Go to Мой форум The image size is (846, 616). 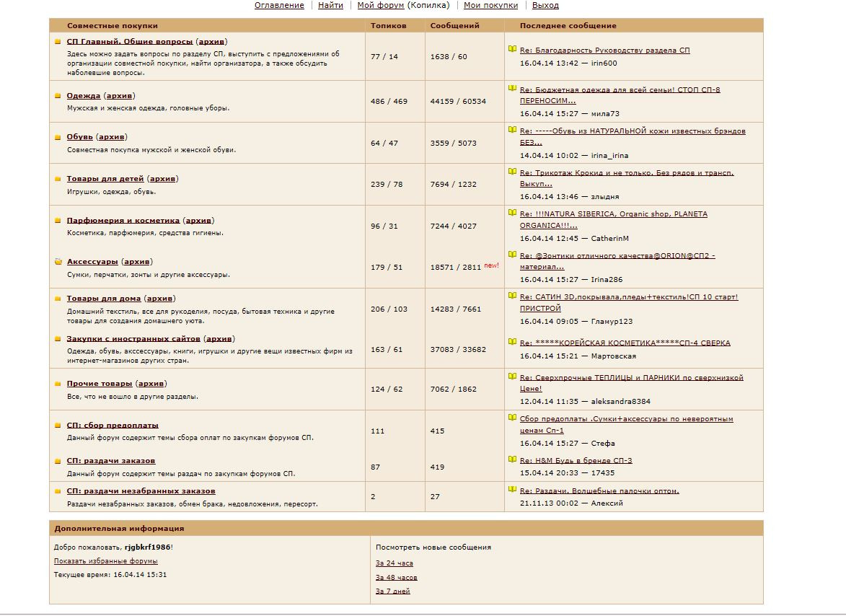point(380,5)
